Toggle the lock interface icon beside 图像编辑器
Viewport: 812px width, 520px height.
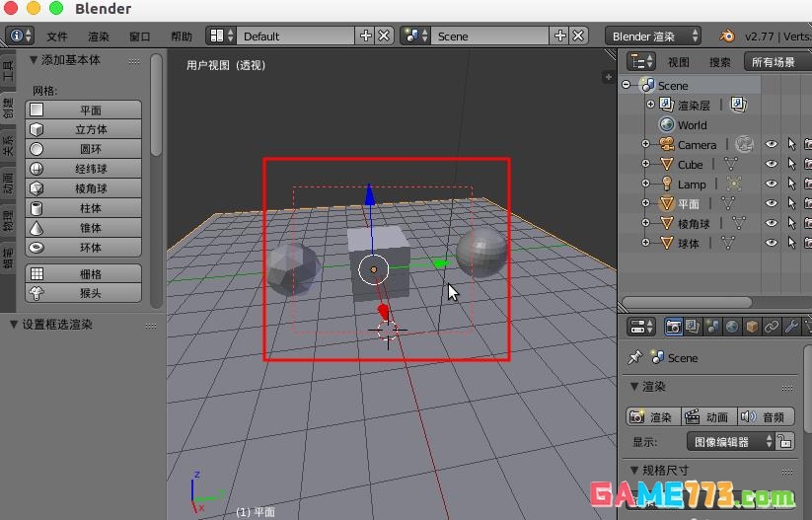[785, 442]
